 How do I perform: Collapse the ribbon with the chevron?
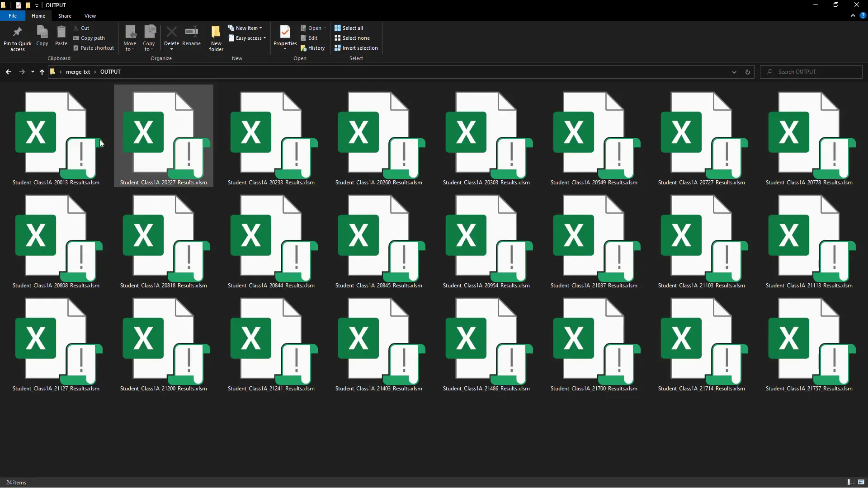coord(853,15)
